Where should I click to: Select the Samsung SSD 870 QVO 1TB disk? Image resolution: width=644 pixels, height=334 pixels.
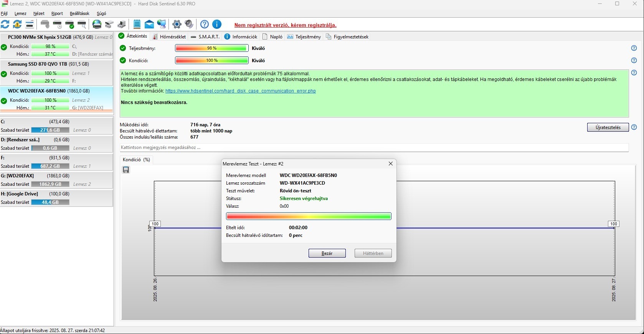tap(56, 73)
